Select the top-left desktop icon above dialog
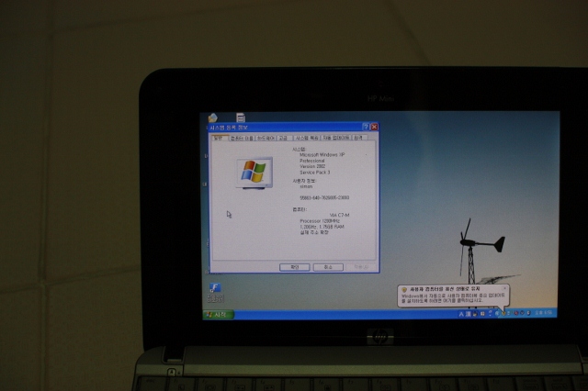Image resolution: width=588 pixels, height=391 pixels. pos(212,117)
